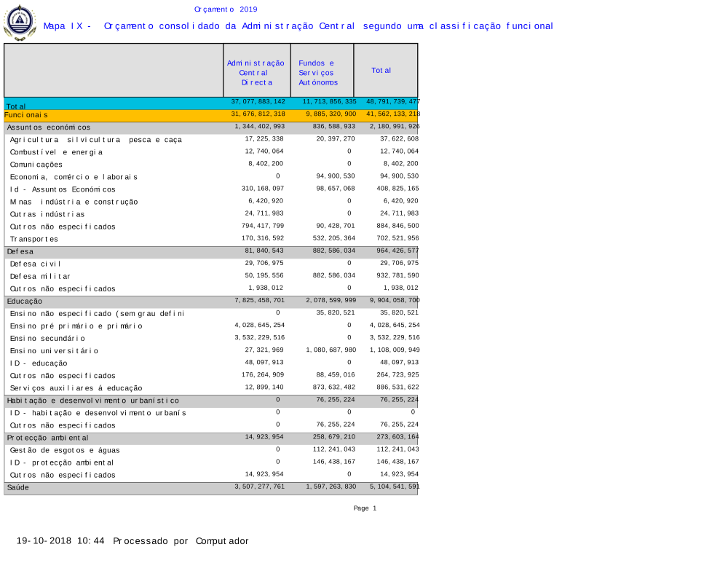The height and width of the screenshot is (563, 728).
Task: Select the 'Orçamento 2019' header text
Action: [x=226, y=9]
